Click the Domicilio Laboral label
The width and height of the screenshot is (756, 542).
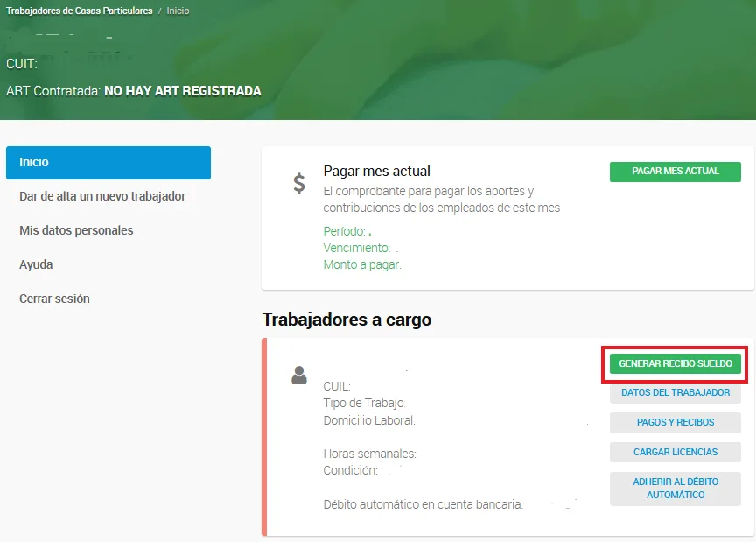click(369, 420)
